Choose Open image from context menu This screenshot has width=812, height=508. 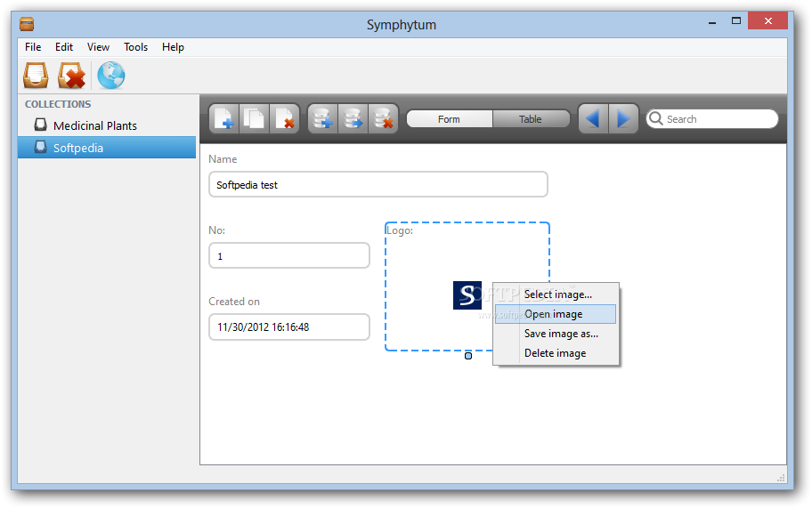(556, 314)
